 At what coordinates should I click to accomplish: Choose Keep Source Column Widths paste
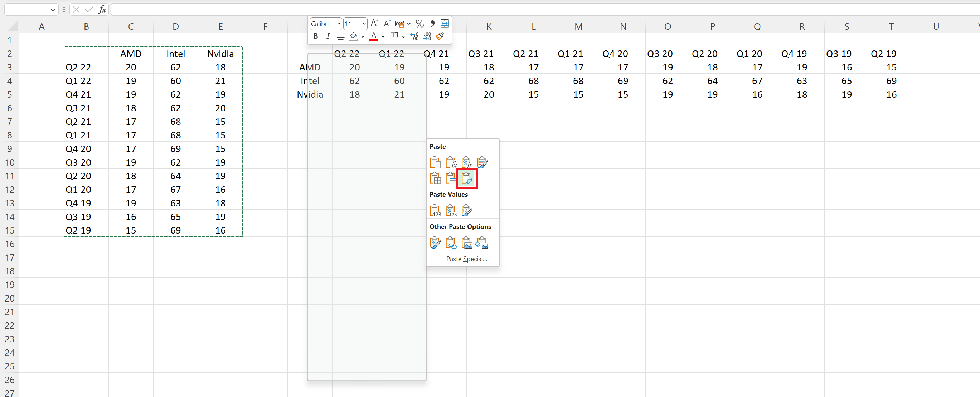[x=451, y=178]
